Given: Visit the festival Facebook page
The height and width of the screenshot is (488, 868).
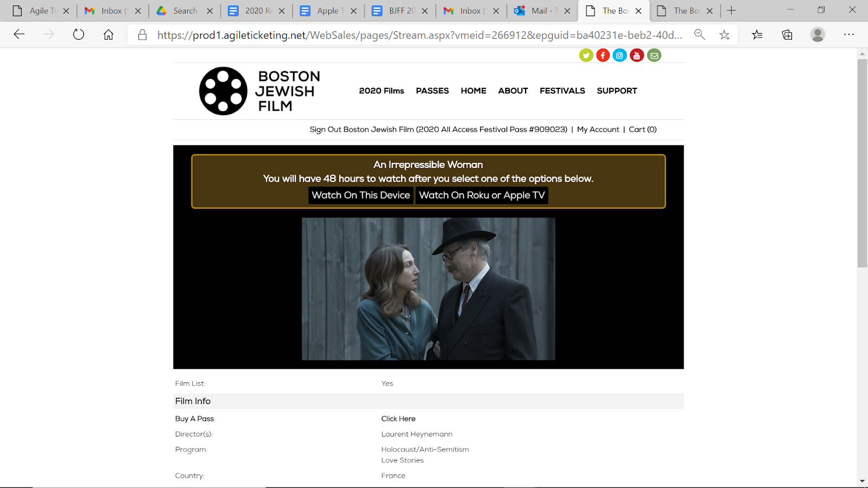Looking at the screenshot, I should (x=603, y=55).
